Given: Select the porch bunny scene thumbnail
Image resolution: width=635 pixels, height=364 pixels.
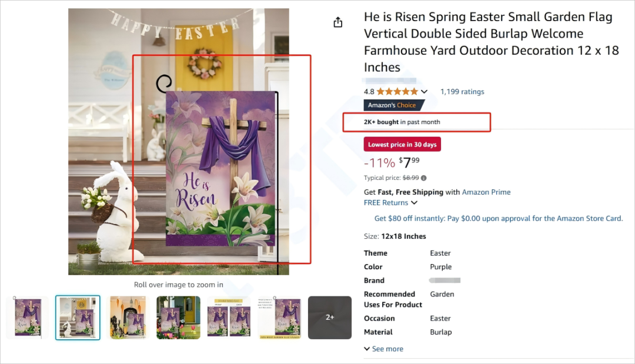Looking at the screenshot, I should point(78,318).
